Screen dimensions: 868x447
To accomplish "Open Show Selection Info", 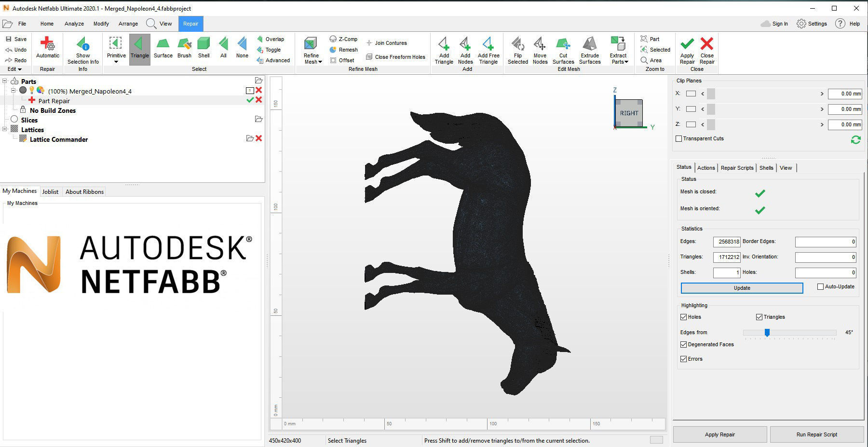I will point(83,50).
